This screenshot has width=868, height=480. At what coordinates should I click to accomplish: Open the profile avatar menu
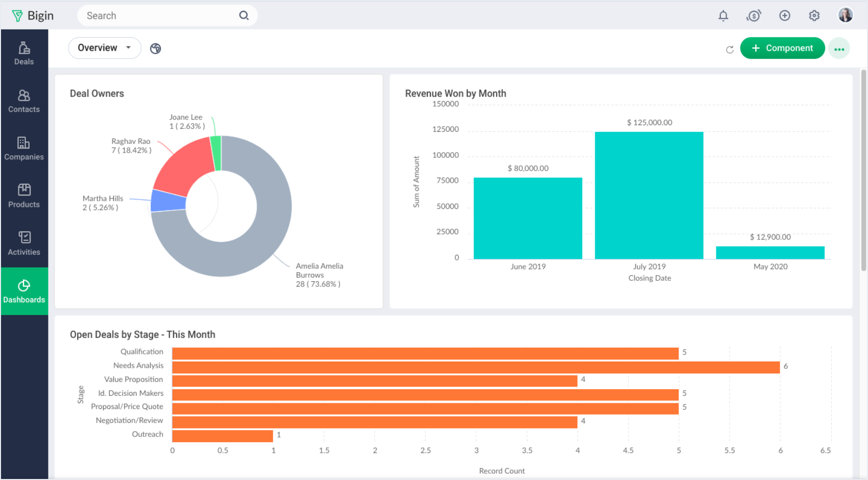point(846,15)
